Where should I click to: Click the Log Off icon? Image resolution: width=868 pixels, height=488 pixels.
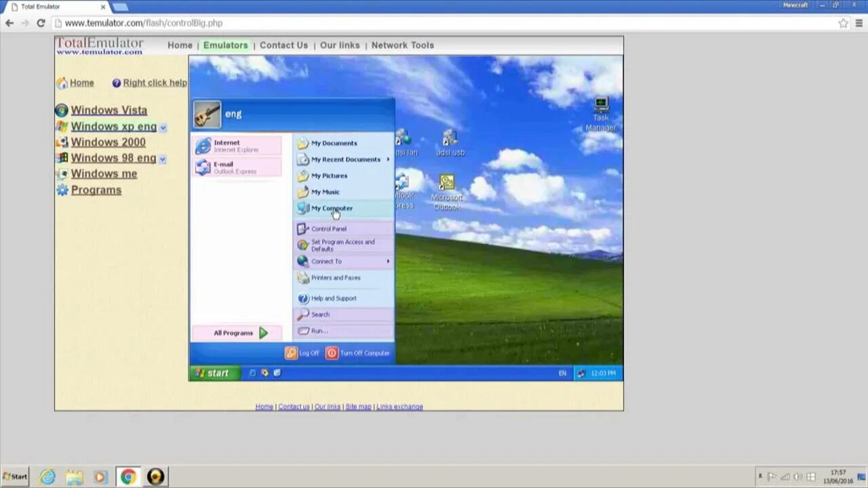292,352
